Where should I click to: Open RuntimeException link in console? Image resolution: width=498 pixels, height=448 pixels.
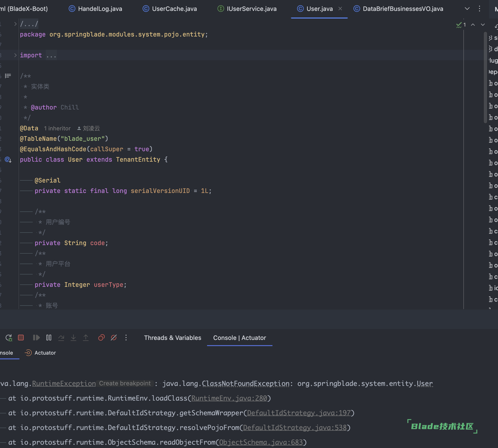tap(64, 384)
